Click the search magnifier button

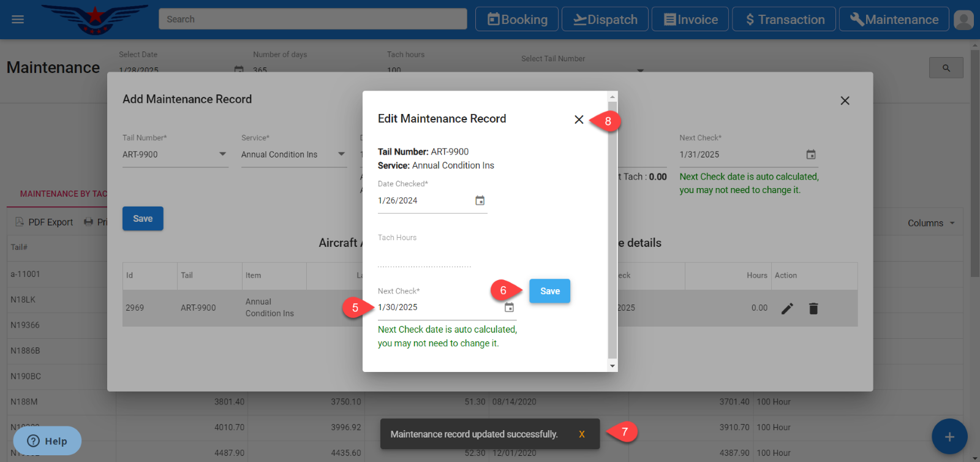pos(946,68)
